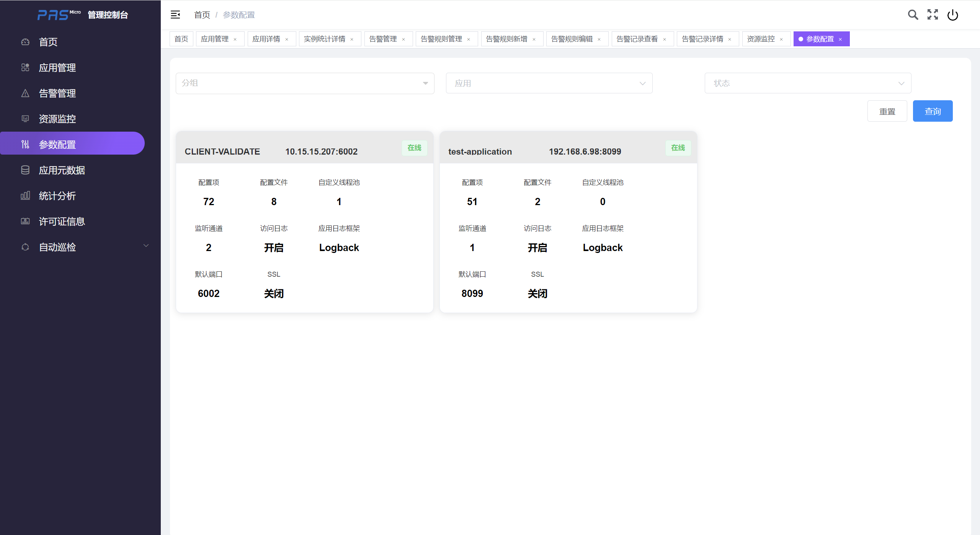Click the 查询 button
980x535 pixels.
[933, 111]
